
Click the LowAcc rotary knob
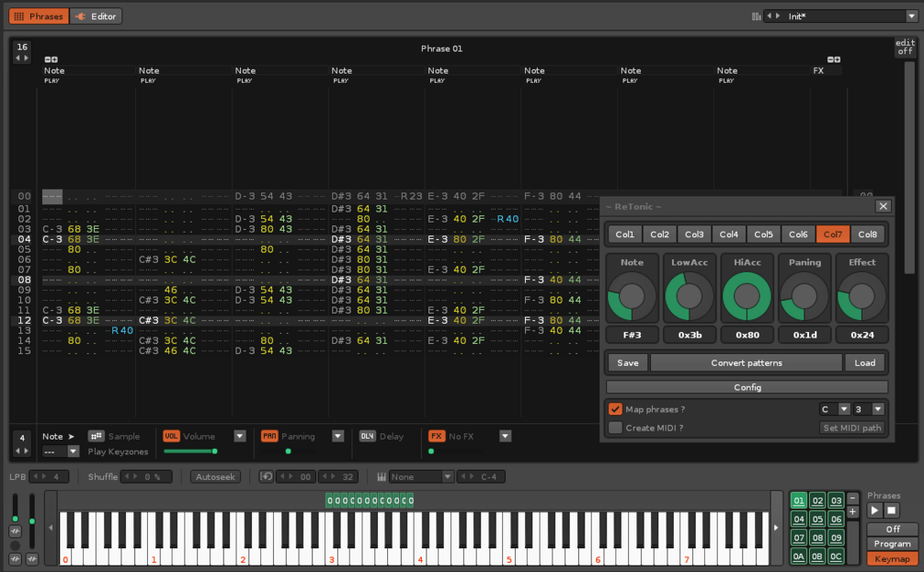[x=690, y=296]
